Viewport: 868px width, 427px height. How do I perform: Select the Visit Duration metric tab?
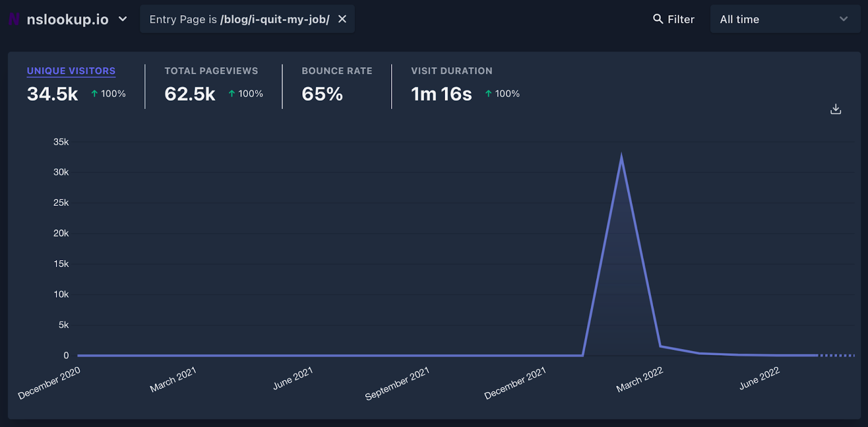pos(451,71)
